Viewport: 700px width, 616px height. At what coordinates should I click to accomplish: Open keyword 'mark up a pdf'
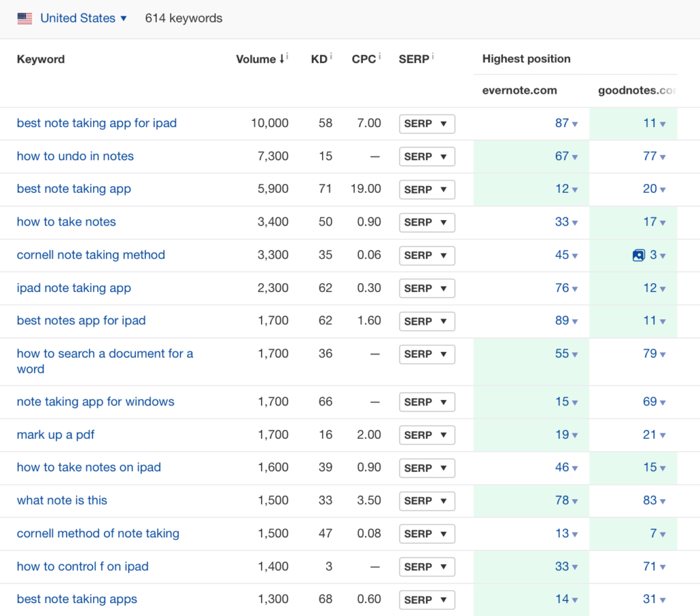(x=55, y=435)
